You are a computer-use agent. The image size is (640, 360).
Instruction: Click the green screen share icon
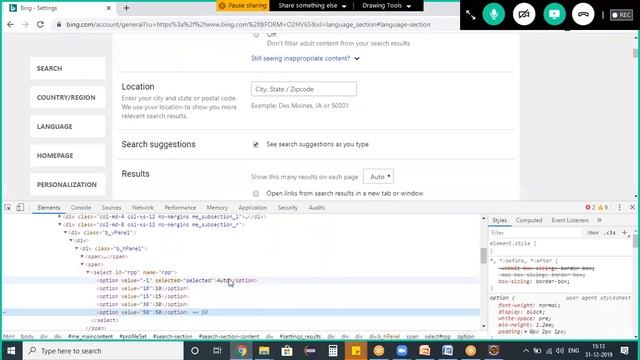click(x=554, y=14)
